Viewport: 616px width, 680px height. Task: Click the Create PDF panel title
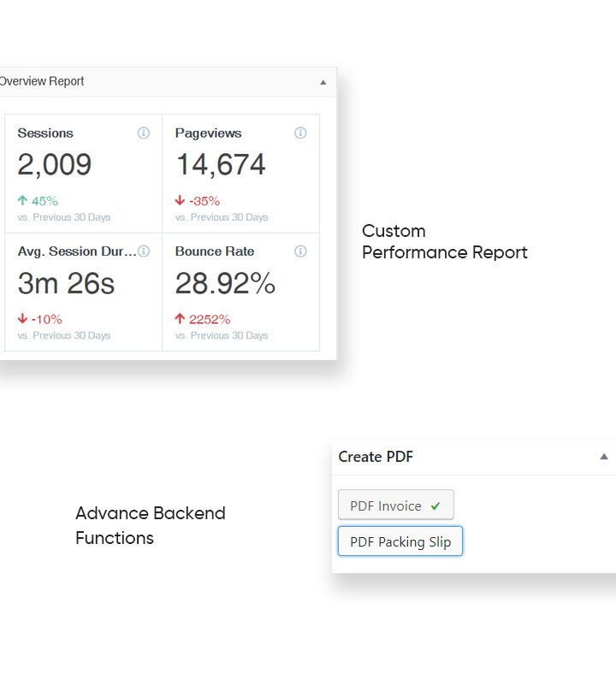click(x=376, y=457)
